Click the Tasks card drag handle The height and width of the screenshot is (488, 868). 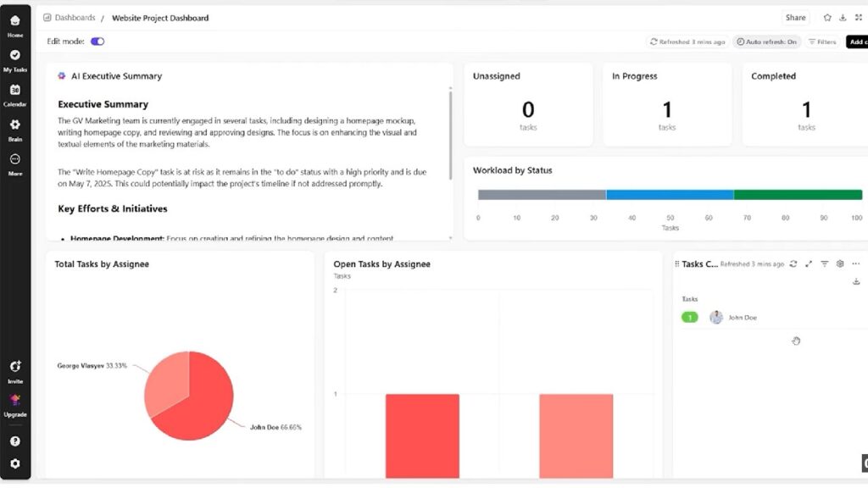coord(676,264)
